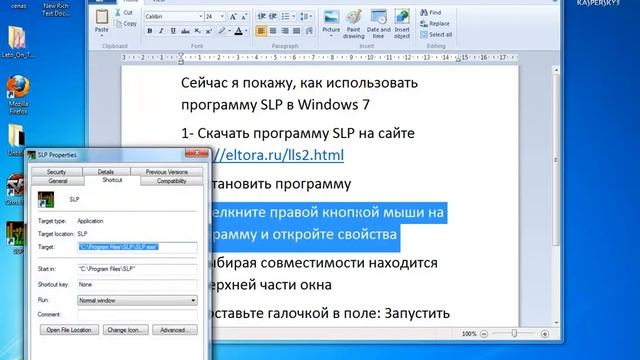The image size is (640, 360).
Task: Click Select all in Editing group
Action: 436,35
